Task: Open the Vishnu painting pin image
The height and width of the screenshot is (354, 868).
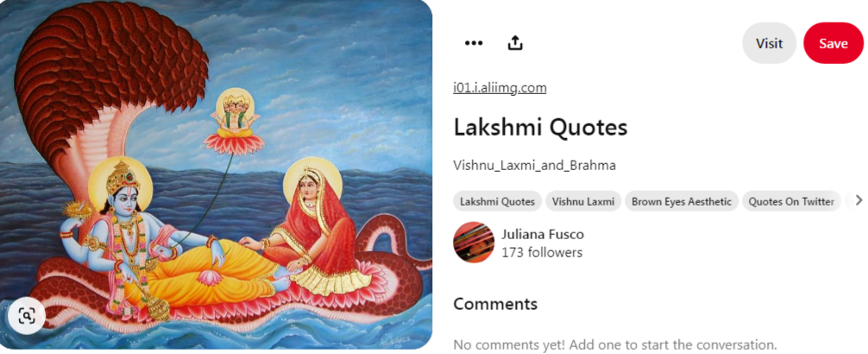Action: [x=216, y=174]
